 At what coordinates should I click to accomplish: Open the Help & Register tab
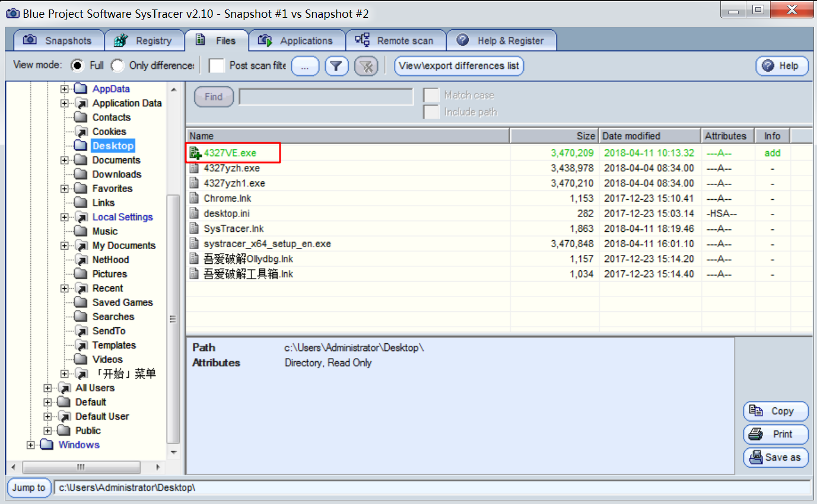click(x=501, y=40)
